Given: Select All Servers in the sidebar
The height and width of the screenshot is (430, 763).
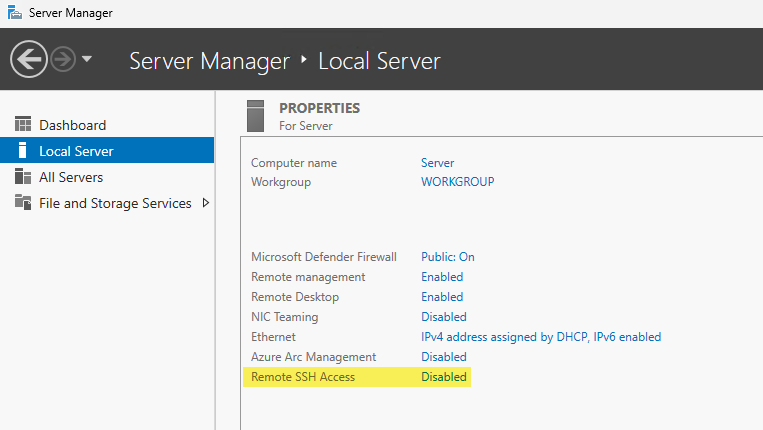Looking at the screenshot, I should point(71,177).
